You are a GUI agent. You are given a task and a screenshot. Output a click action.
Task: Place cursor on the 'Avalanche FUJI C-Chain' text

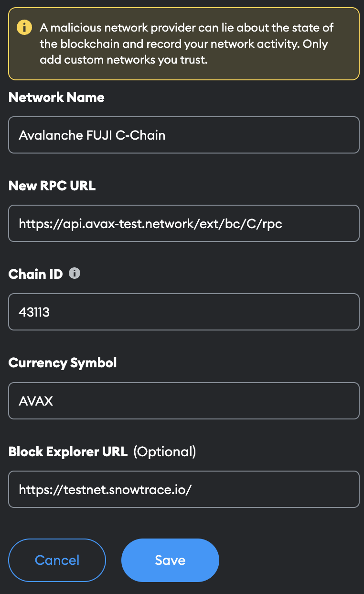click(92, 135)
